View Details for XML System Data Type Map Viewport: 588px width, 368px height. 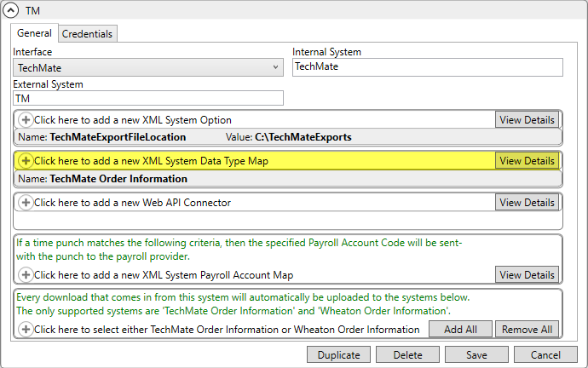pyautogui.click(x=527, y=161)
